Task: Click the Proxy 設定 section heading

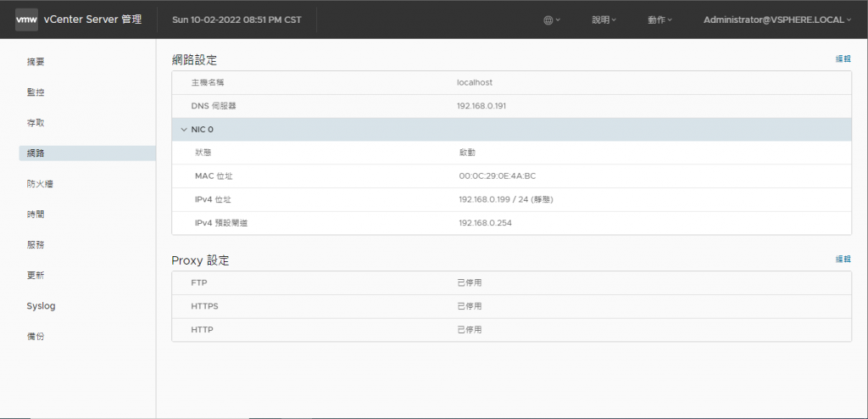Action: coord(200,260)
